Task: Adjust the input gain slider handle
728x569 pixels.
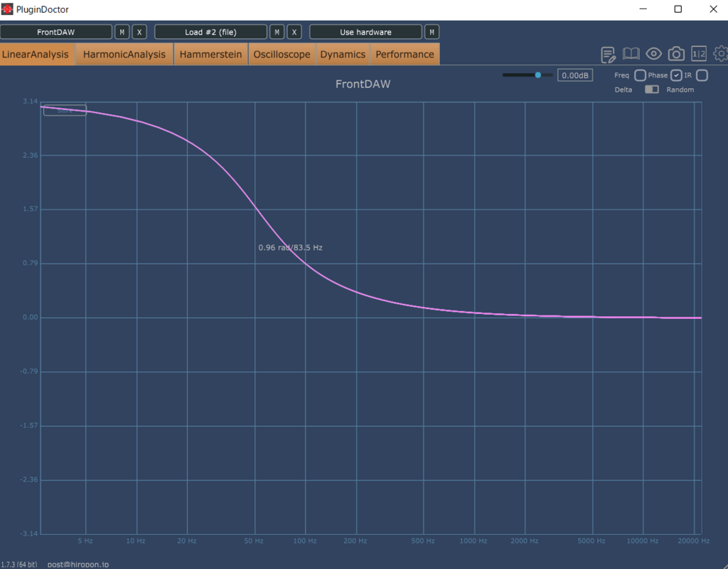Action: pos(537,75)
